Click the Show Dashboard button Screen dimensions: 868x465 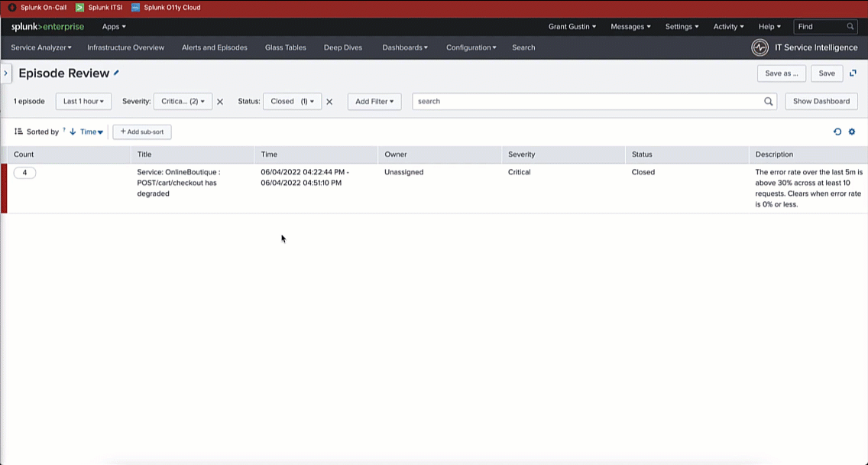click(821, 101)
